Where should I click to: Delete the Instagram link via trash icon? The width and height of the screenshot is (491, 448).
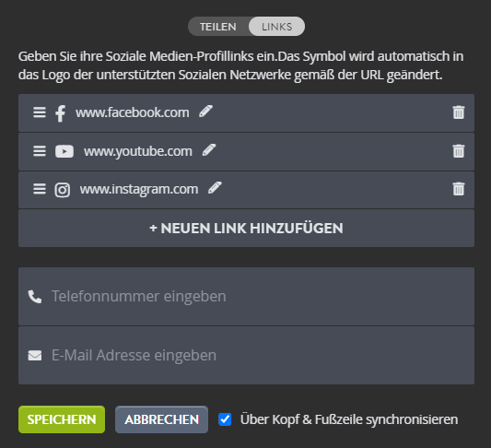(459, 189)
